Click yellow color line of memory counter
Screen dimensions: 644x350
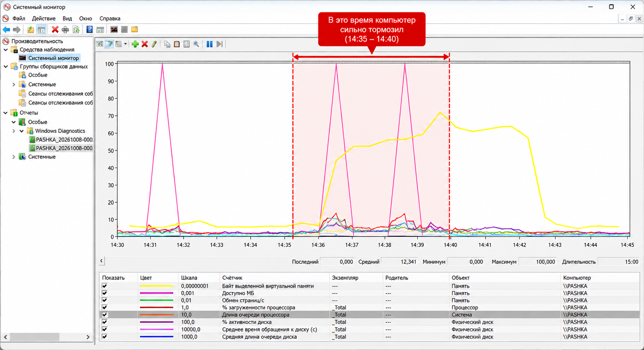point(156,286)
